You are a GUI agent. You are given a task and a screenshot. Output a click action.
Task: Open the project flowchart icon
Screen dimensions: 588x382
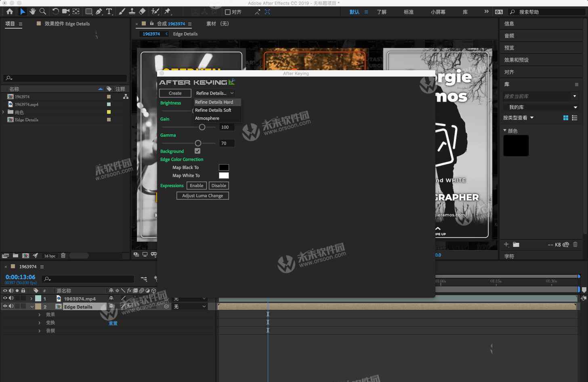click(126, 97)
